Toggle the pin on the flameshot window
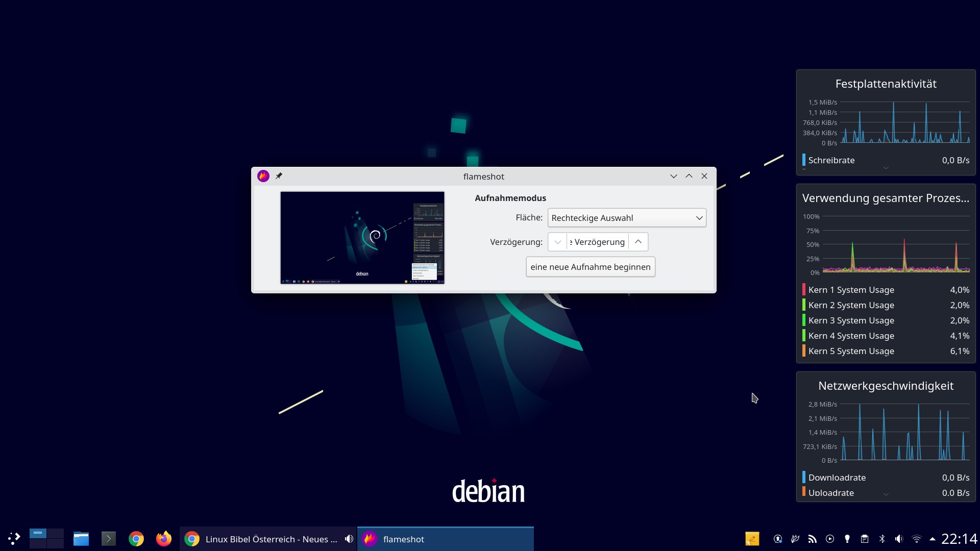 [x=279, y=176]
